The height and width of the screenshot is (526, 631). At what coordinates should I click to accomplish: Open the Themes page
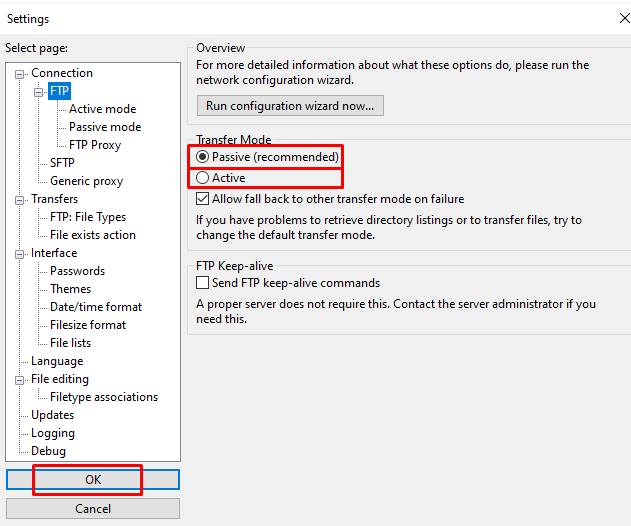point(70,289)
